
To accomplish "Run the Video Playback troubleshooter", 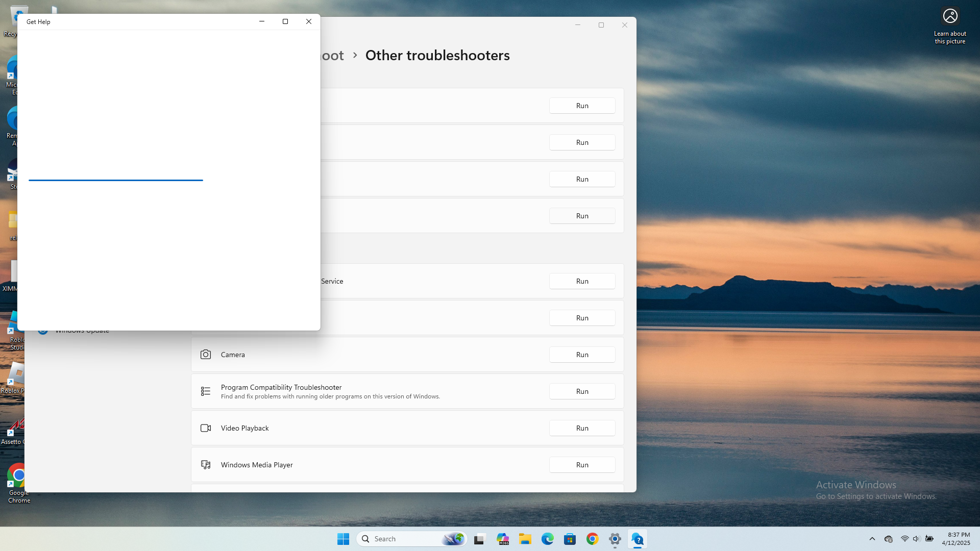I will 582,428.
